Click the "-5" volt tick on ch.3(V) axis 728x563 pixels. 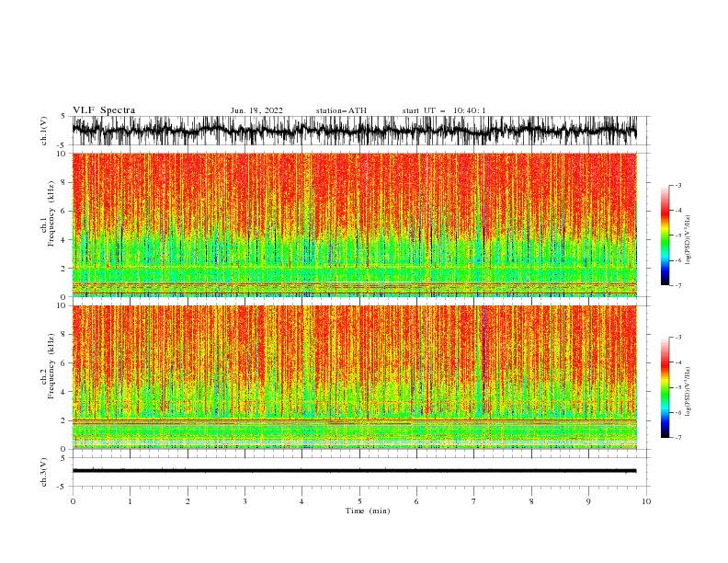[63, 487]
